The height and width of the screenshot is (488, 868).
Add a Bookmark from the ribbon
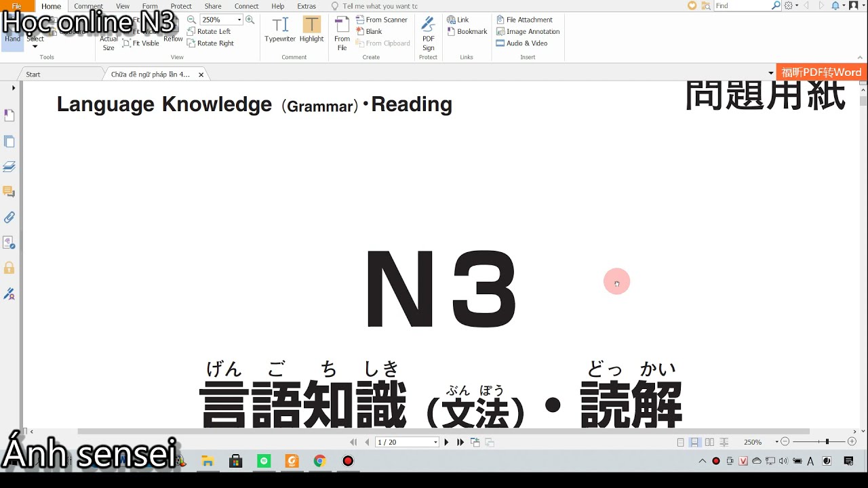pyautogui.click(x=467, y=31)
